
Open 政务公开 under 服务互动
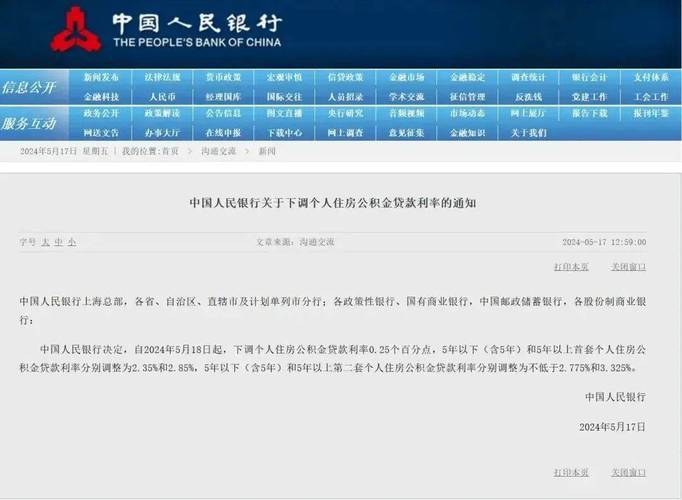coord(101,113)
